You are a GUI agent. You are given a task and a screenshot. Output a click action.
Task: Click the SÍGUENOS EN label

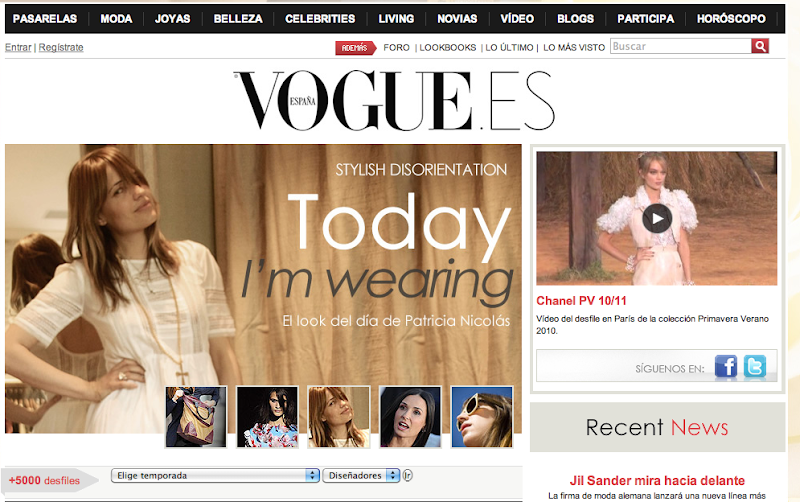coord(669,368)
